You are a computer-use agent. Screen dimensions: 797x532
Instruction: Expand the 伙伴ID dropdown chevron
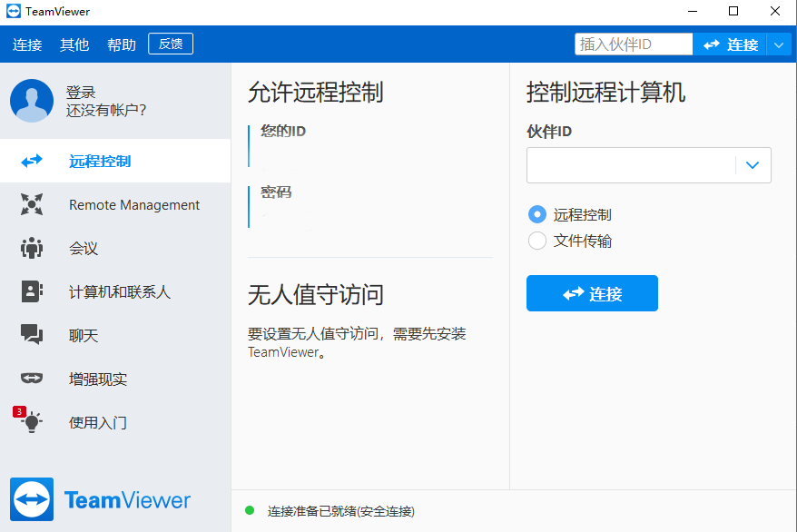[753, 165]
